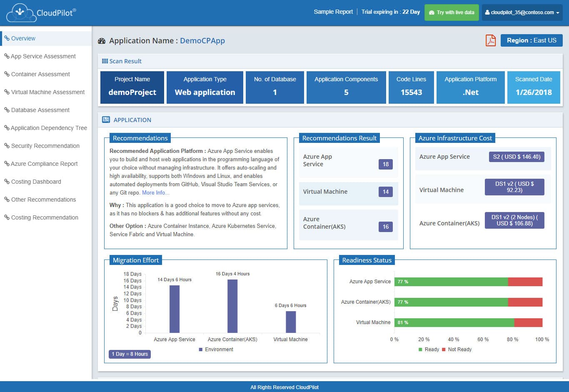Click the Code Lines 15543 tile
The height and width of the screenshot is (392, 569).
pyautogui.click(x=411, y=87)
